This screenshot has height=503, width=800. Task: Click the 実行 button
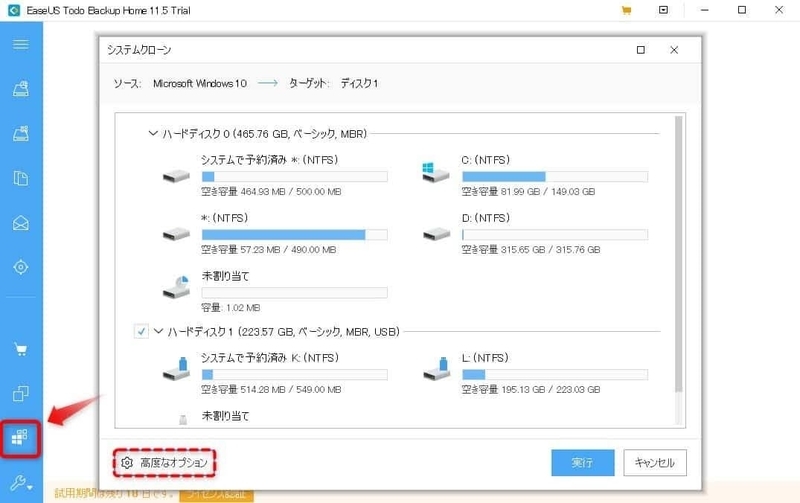click(582, 462)
